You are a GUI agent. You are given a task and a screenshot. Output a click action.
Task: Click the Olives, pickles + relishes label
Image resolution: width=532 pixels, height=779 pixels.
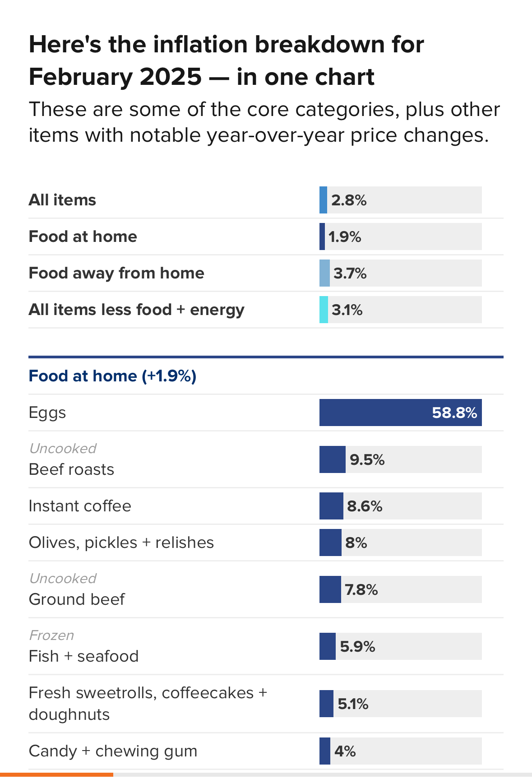click(121, 543)
